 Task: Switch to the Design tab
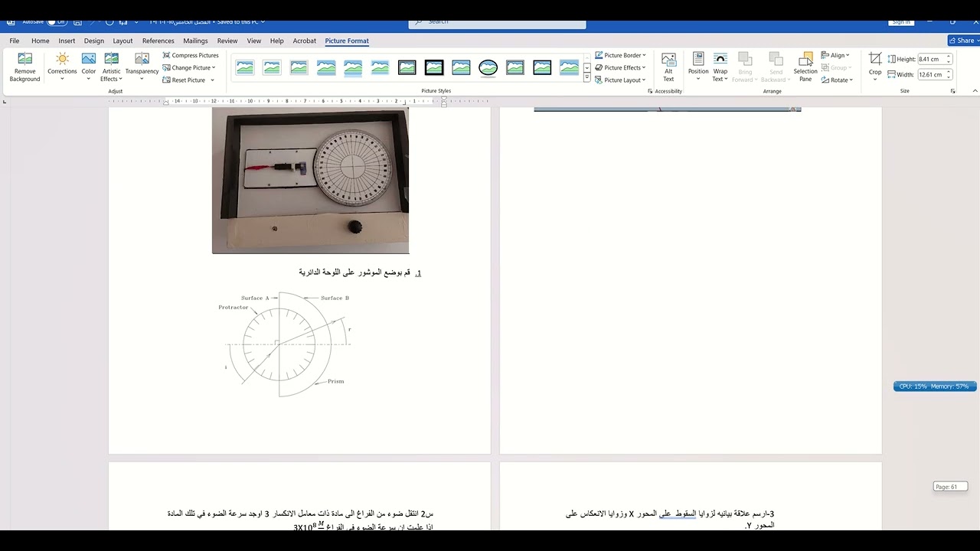[94, 41]
